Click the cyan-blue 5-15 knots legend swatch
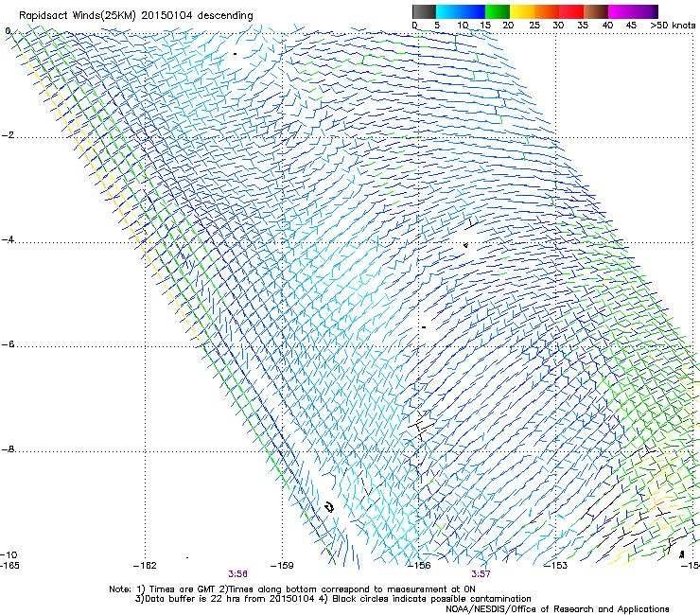Viewport: 700px width, 615px height. (461, 11)
